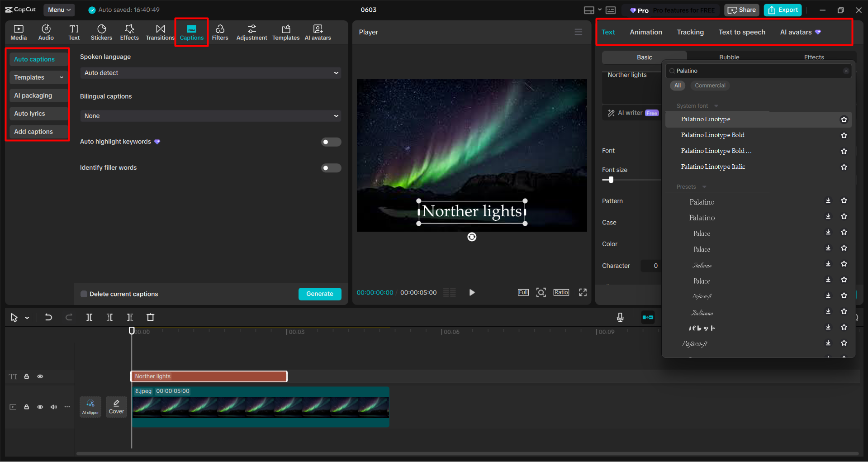
Task: Open the Filters panel
Action: click(220, 32)
